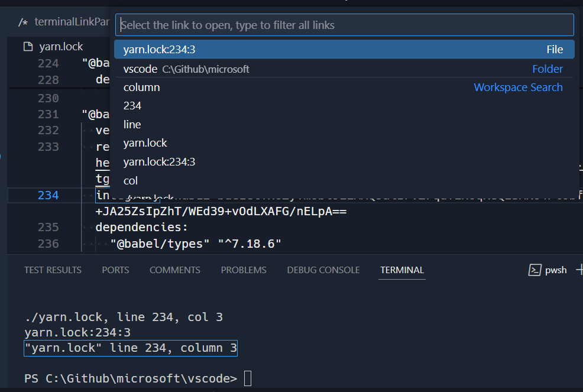Switch to the TEST RESULTS tab
The height and width of the screenshot is (392, 583).
[53, 270]
